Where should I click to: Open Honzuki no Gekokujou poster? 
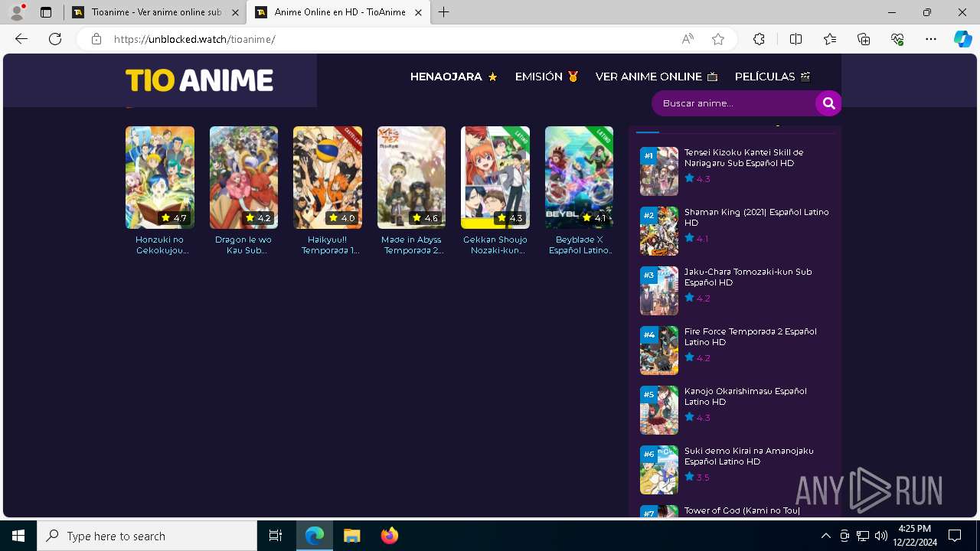160,178
